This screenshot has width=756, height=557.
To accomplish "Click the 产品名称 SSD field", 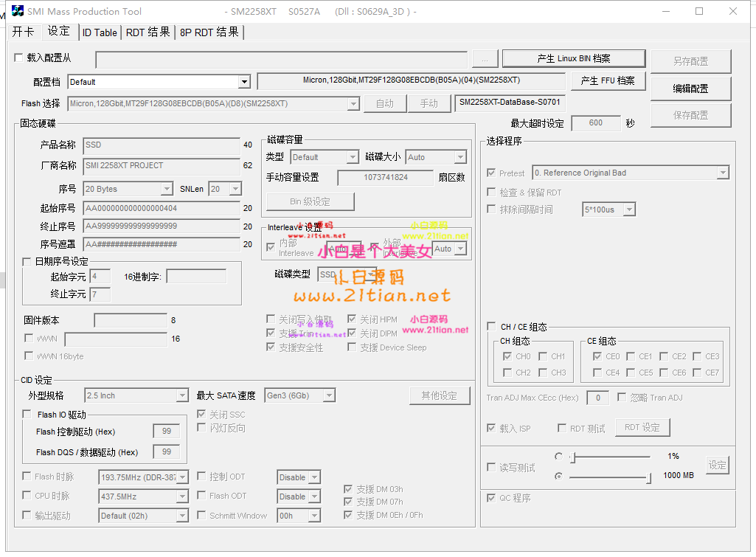I will tap(161, 145).
